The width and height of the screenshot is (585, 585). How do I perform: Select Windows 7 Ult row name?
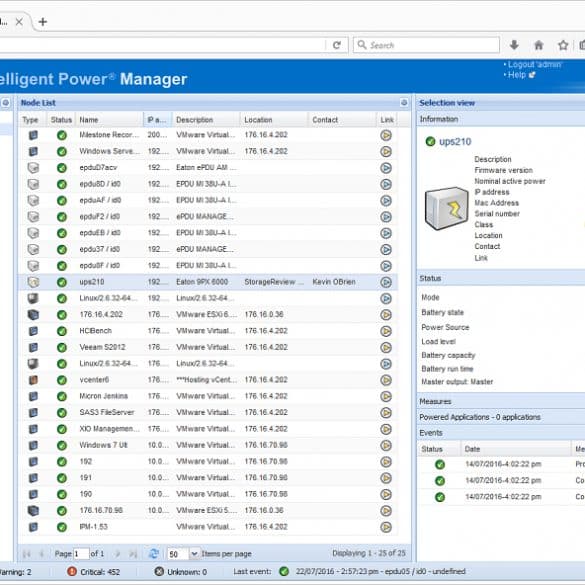click(103, 445)
